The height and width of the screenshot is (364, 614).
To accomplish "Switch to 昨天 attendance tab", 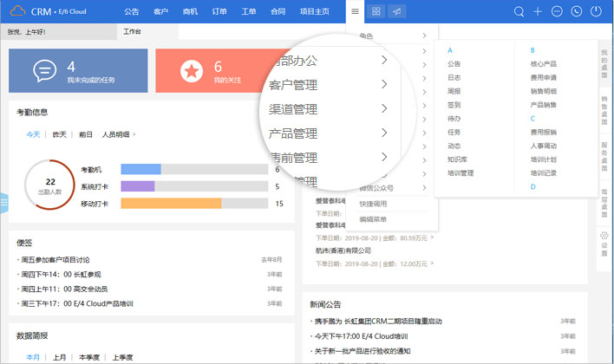I will [x=59, y=134].
